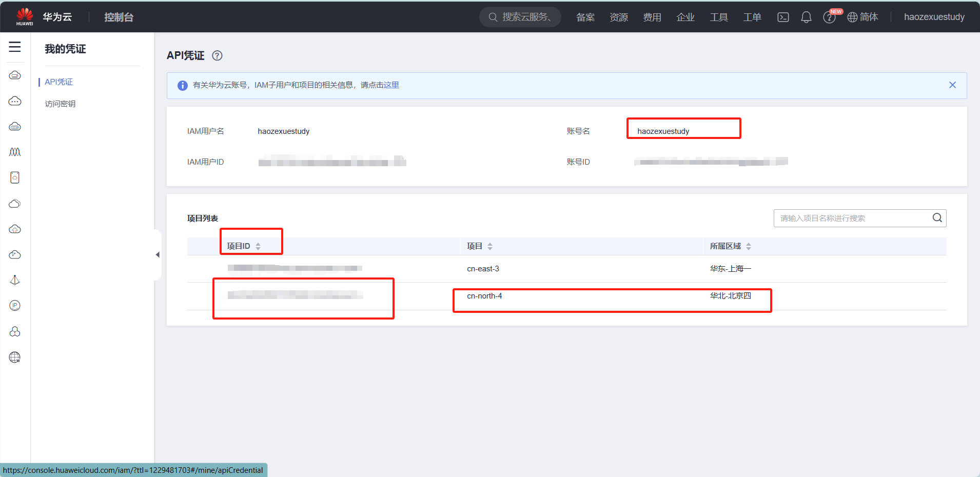This screenshot has width=980, height=477.
Task: Click the blurred project ID for cn-north-4
Action: pos(295,294)
